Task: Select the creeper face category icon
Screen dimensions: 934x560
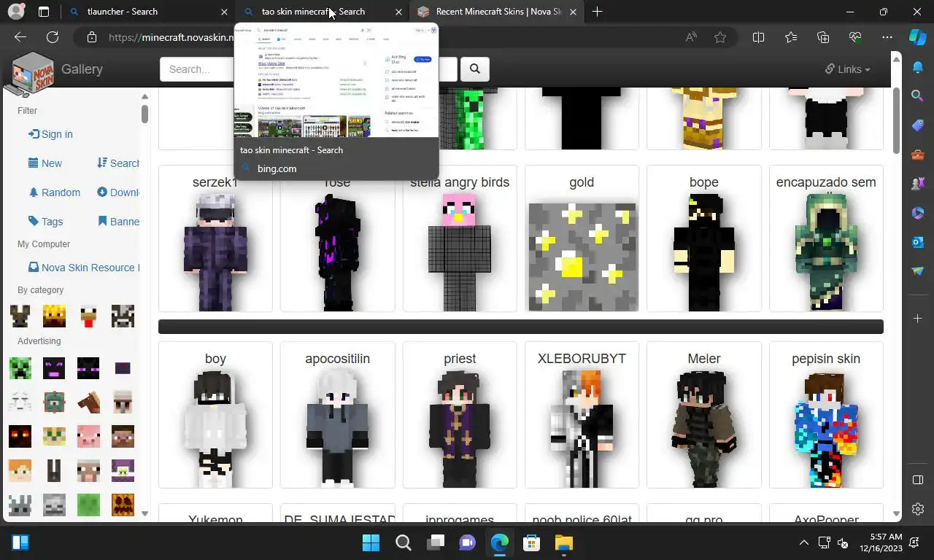Action: coord(20,368)
